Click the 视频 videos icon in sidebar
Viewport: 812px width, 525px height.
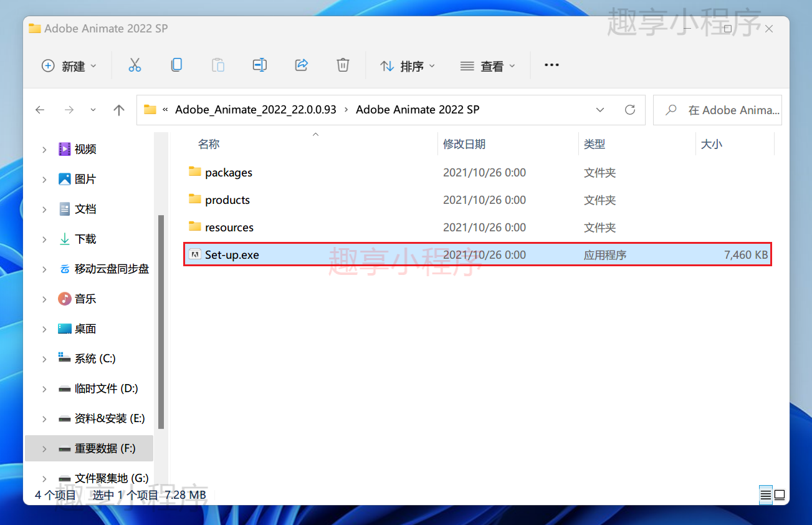tap(65, 149)
